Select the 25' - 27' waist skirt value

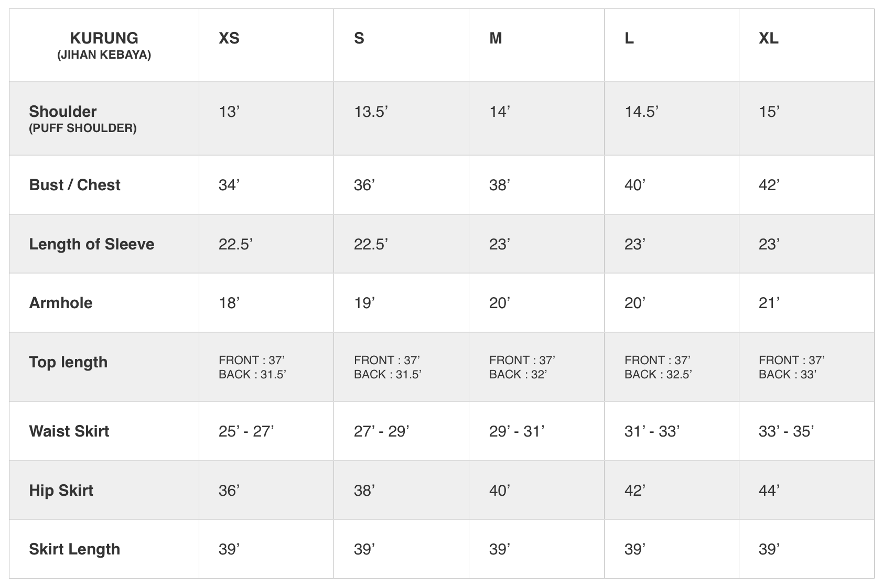pyautogui.click(x=246, y=431)
